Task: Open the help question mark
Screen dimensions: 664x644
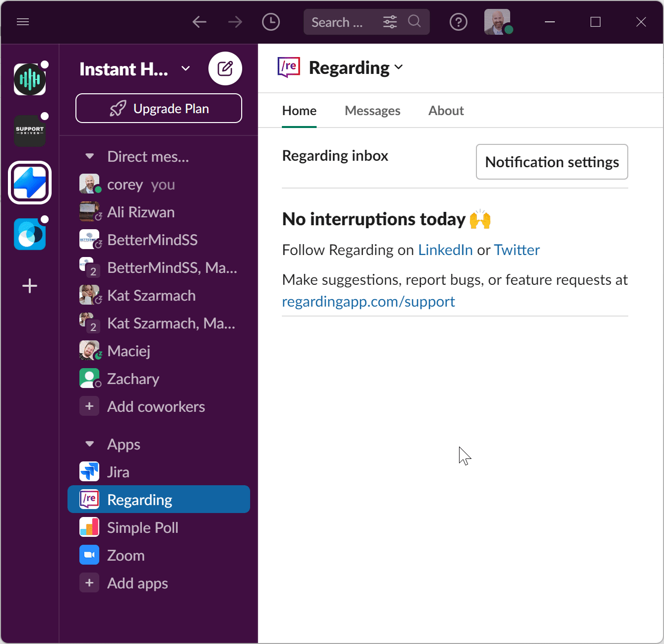Action: pos(458,22)
